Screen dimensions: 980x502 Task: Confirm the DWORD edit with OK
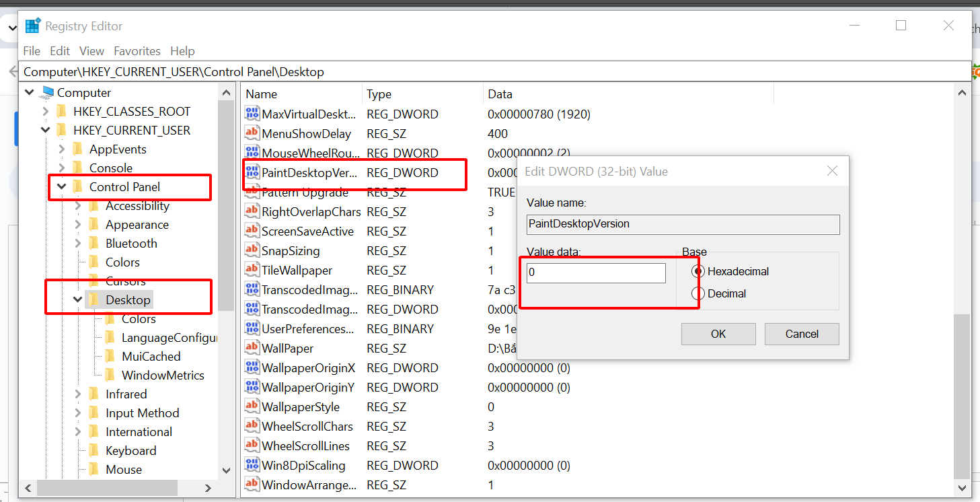(718, 334)
